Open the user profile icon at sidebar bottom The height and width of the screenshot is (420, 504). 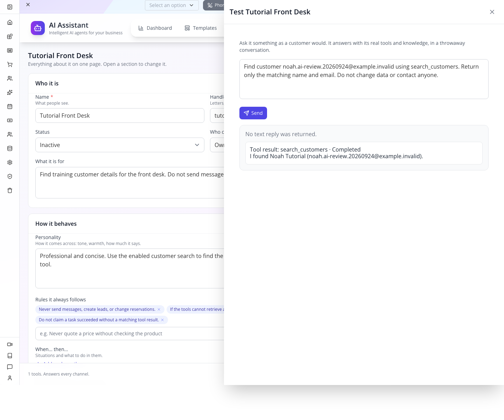pos(10,378)
